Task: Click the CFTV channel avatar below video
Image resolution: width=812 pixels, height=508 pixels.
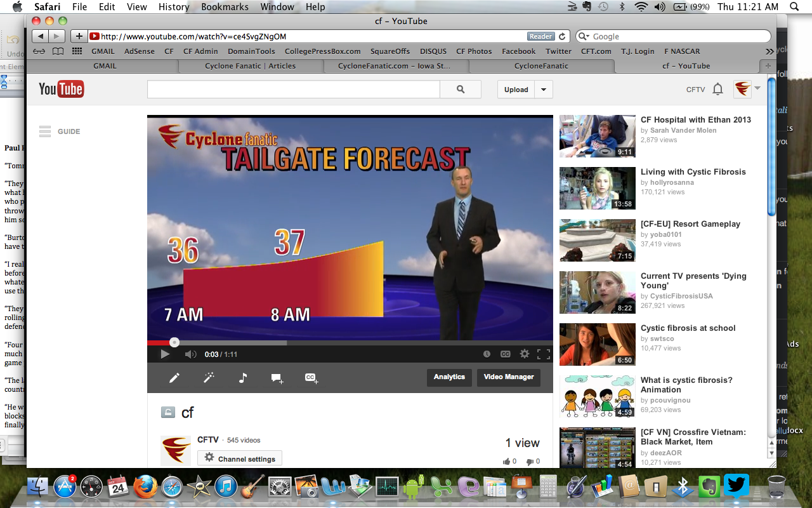Action: (x=176, y=450)
